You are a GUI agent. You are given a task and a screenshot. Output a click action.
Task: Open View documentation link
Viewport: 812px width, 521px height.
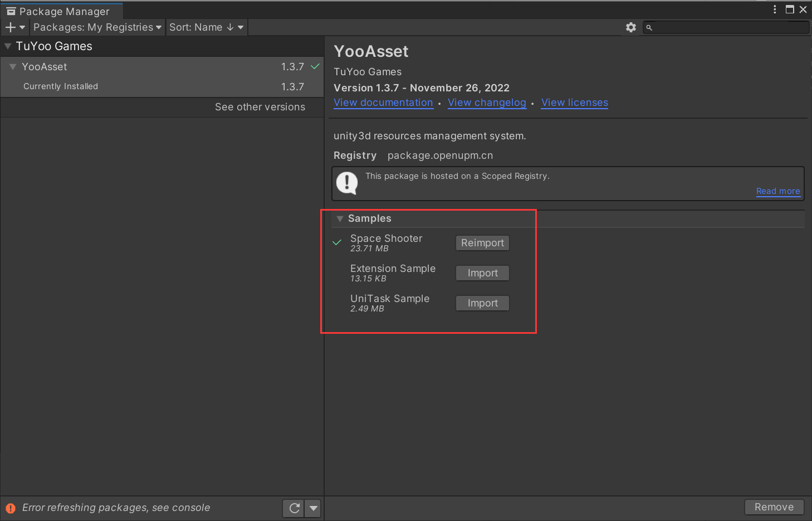383,103
